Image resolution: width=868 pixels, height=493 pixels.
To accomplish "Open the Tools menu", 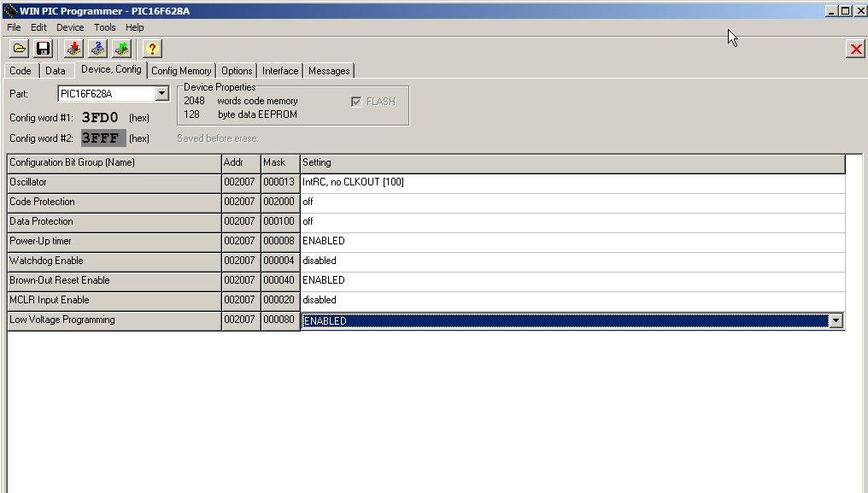I will [x=104, y=27].
